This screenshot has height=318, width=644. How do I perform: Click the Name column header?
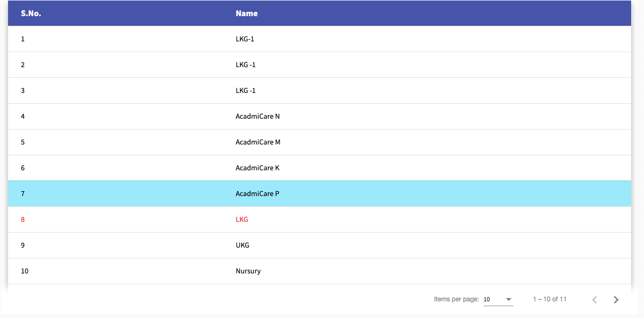[x=246, y=13]
